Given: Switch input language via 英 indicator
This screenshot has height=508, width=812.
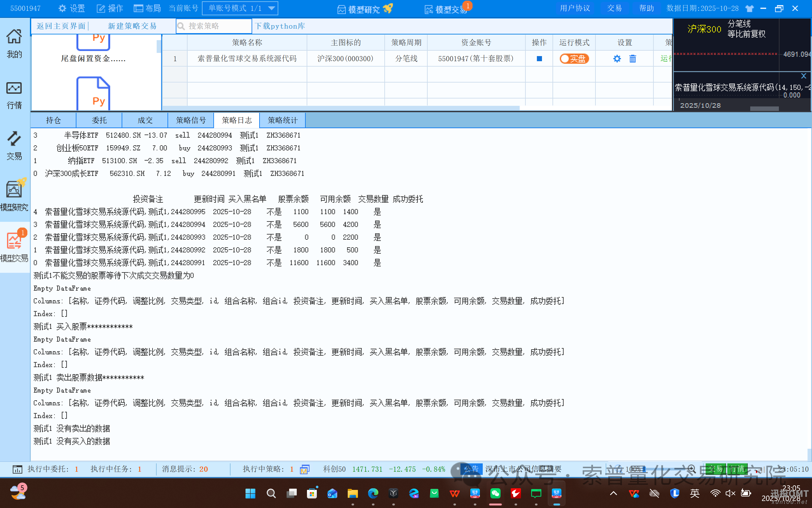Looking at the screenshot, I should 694,493.
